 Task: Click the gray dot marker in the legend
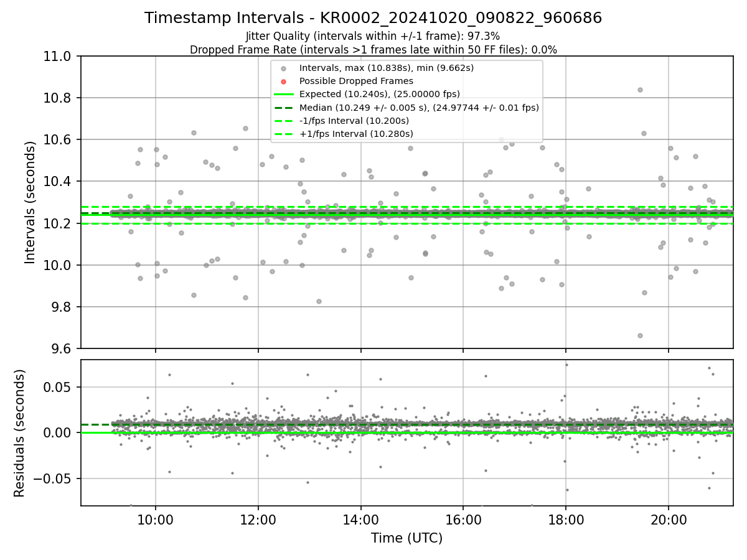pos(283,68)
